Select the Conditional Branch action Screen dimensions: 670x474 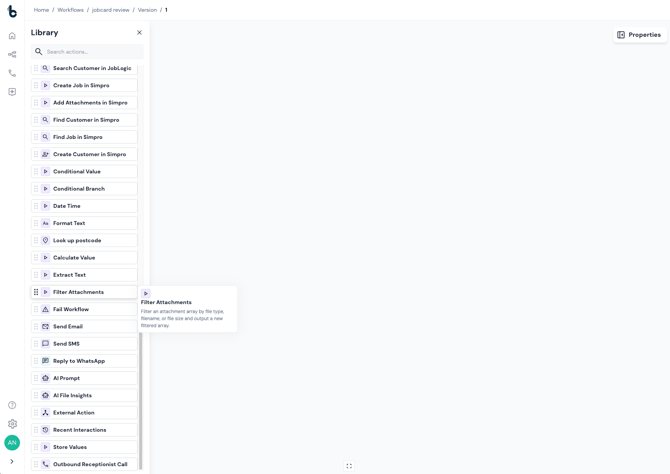[x=84, y=188]
